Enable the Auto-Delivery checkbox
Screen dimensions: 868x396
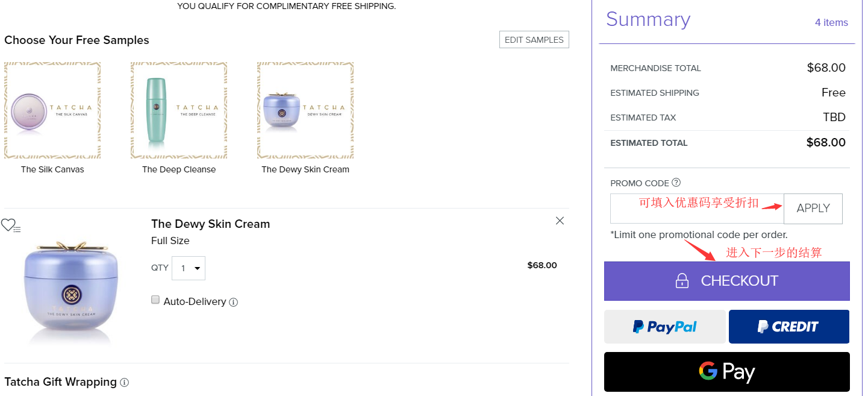point(155,300)
